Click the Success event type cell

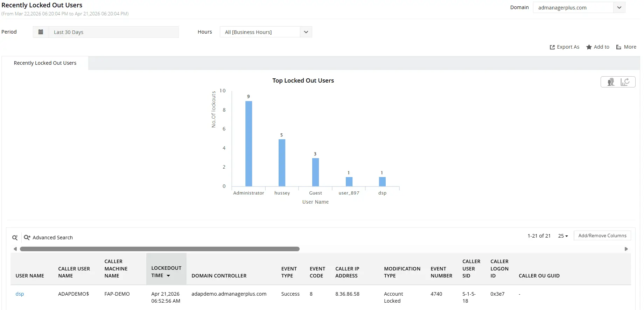[x=290, y=294]
